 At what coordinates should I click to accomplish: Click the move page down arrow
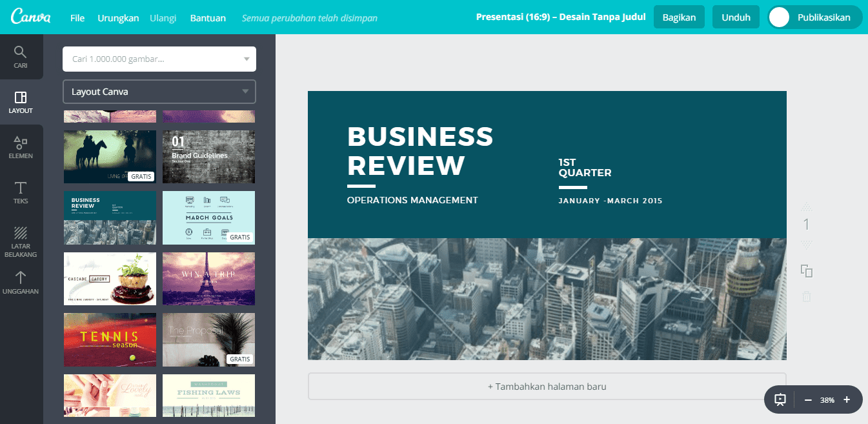point(805,245)
